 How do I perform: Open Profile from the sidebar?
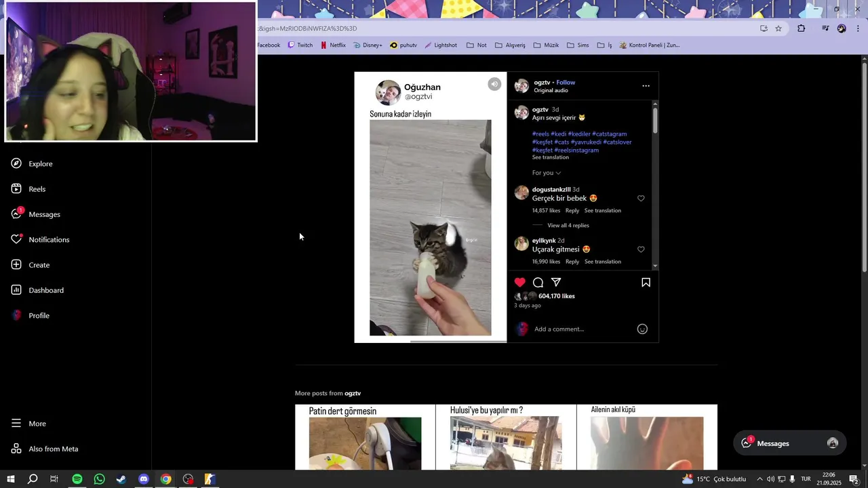[x=30, y=315]
